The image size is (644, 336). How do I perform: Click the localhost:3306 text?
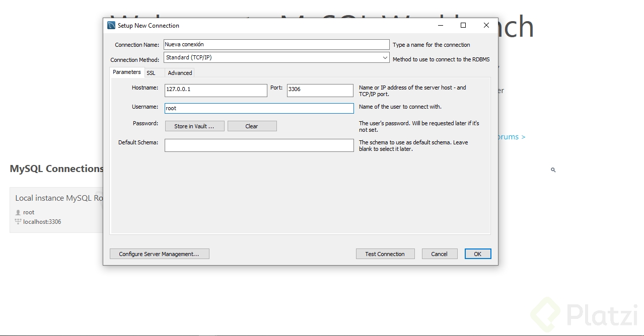coord(42,222)
